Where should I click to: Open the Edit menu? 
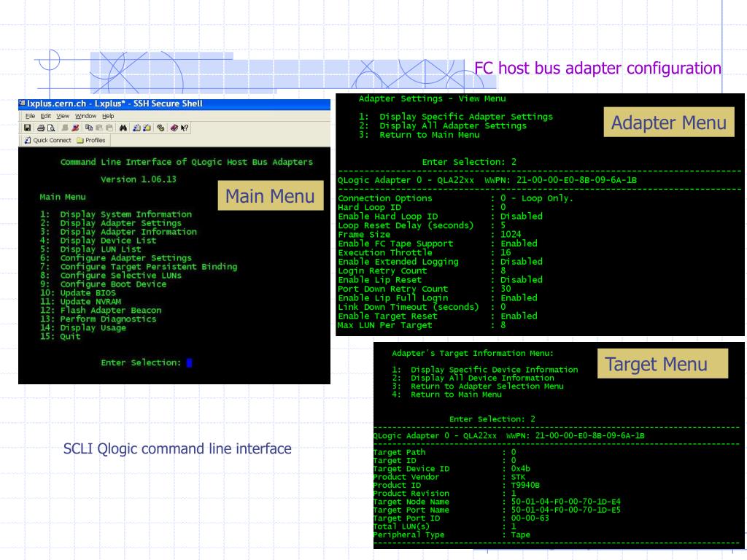pyautogui.click(x=46, y=116)
